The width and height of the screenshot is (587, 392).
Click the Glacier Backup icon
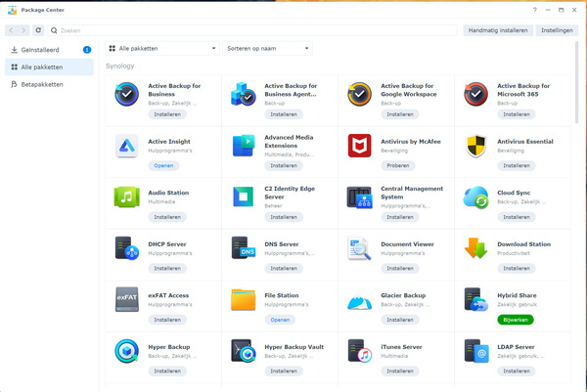click(x=359, y=302)
